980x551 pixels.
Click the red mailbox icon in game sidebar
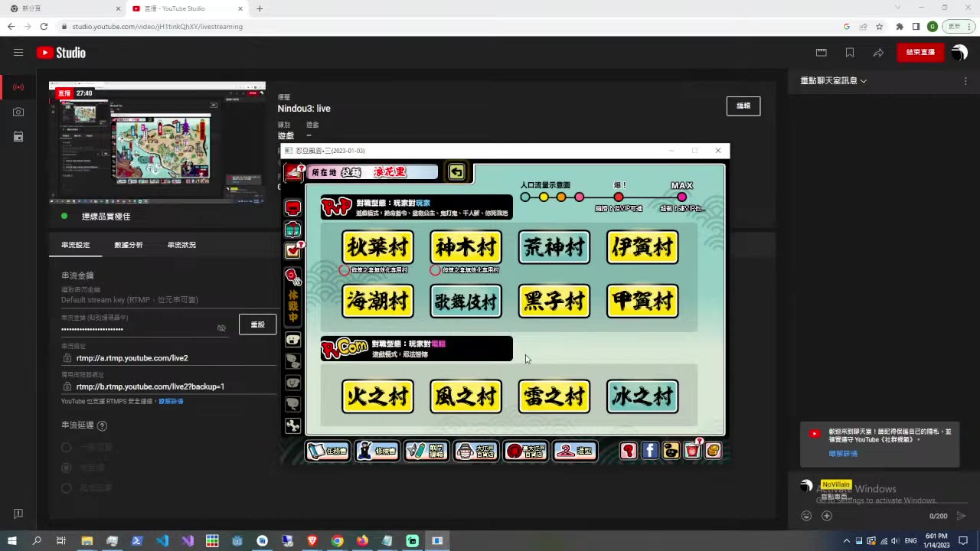coord(292,207)
